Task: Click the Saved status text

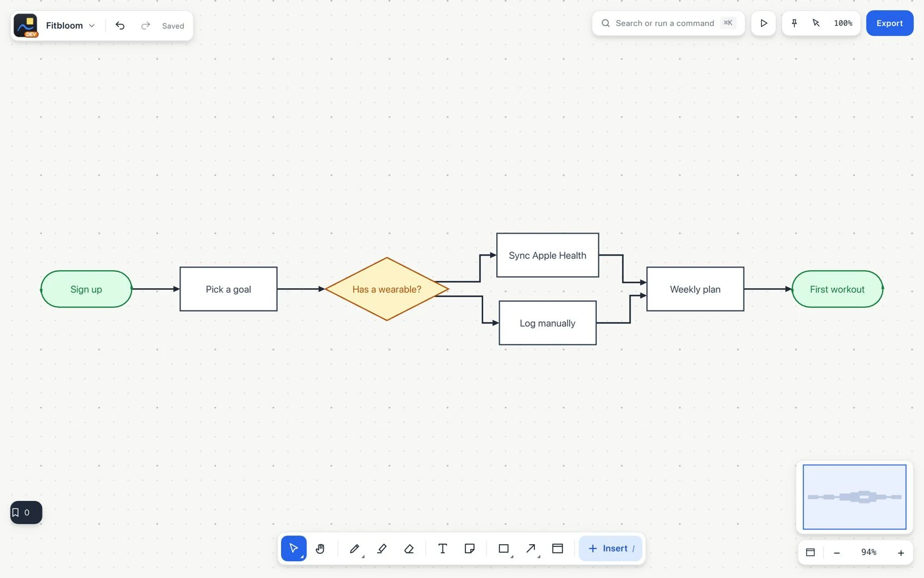Action: click(173, 26)
